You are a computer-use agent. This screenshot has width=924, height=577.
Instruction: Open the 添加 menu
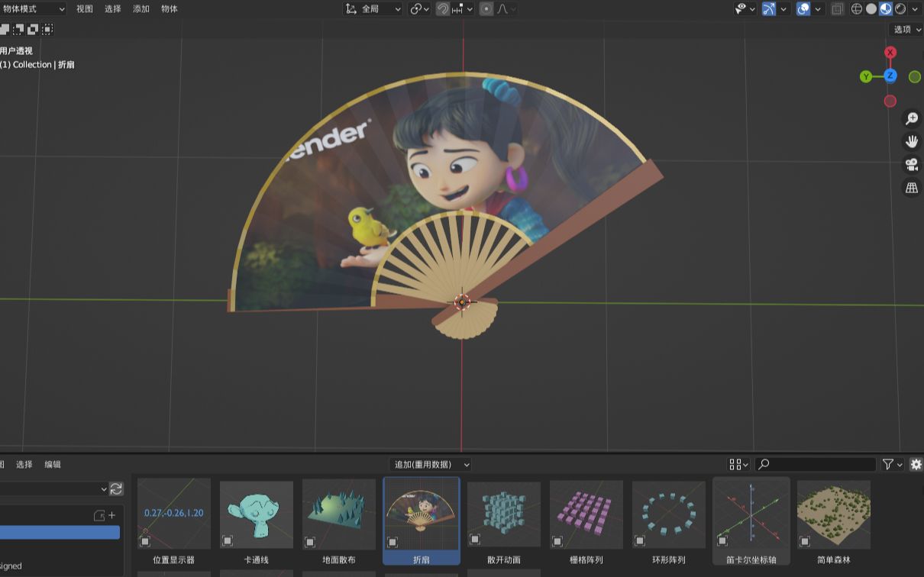tap(141, 9)
